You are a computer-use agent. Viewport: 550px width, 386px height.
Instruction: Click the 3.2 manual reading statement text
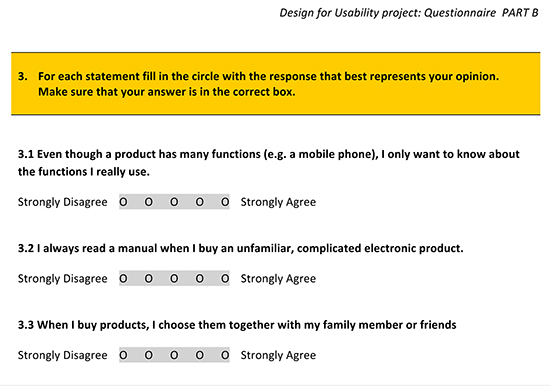241,248
